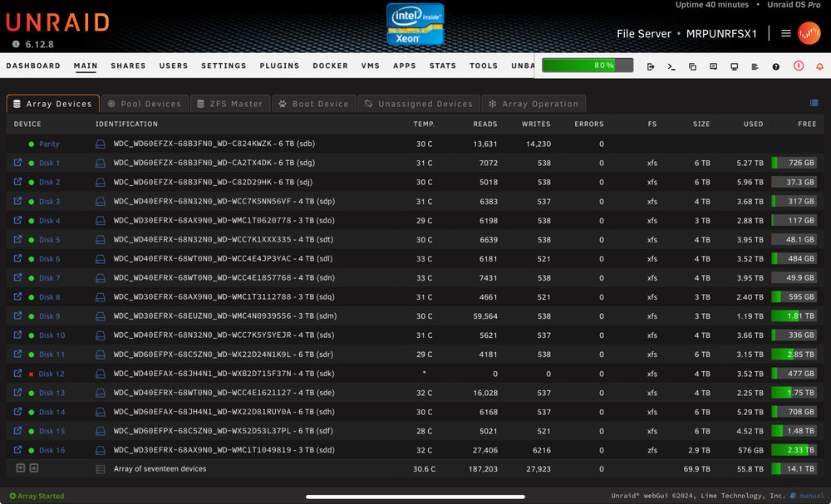This screenshot has width=831, height=504.
Task: Switch to the Pool Devices tab
Action: click(145, 104)
